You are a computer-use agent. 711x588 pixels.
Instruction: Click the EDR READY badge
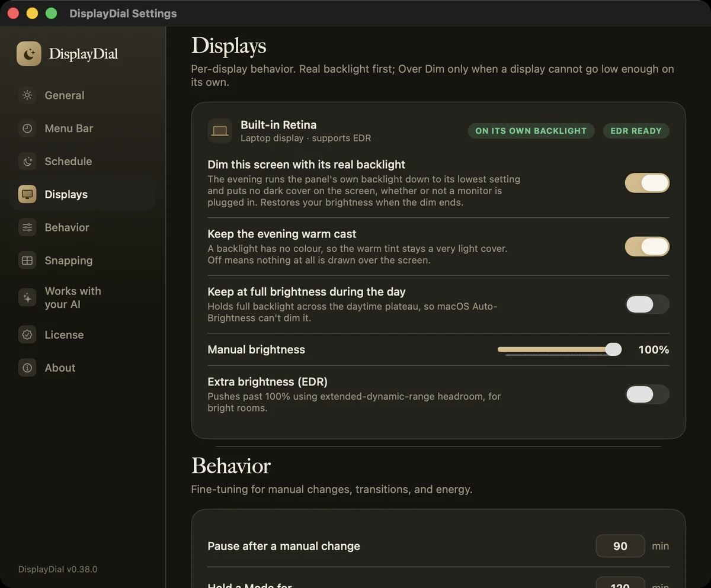click(x=636, y=131)
